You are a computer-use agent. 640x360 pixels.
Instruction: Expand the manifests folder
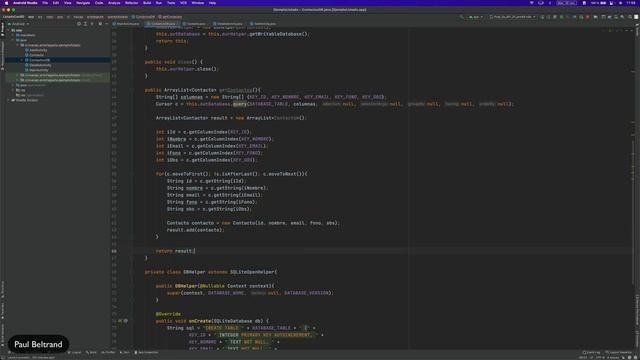pos(13,35)
